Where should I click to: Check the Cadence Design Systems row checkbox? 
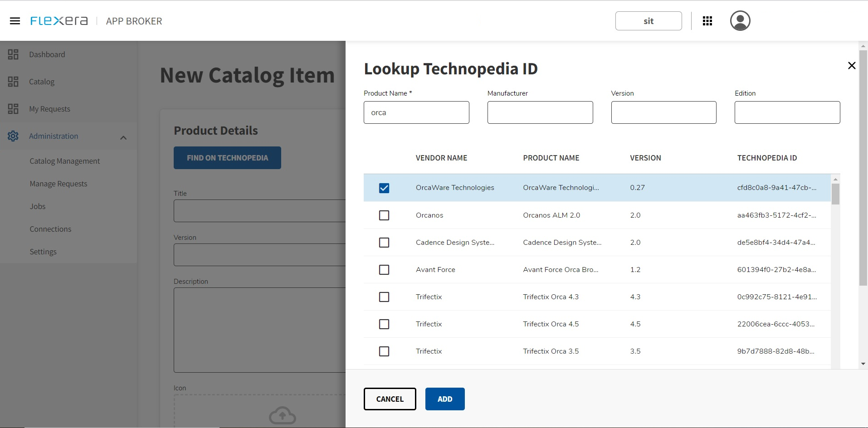pos(384,243)
